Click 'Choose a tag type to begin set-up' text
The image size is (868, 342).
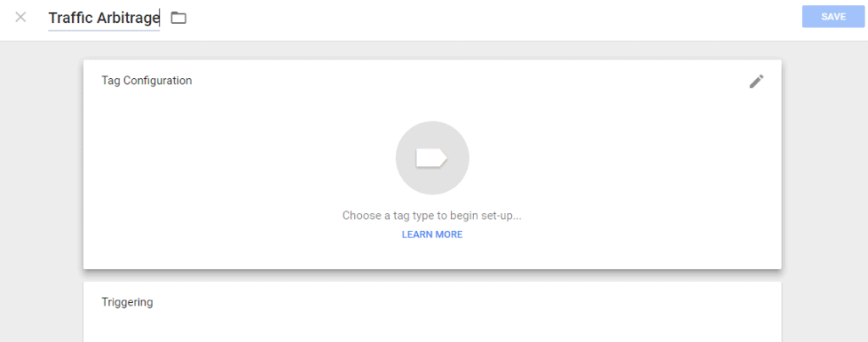[431, 215]
